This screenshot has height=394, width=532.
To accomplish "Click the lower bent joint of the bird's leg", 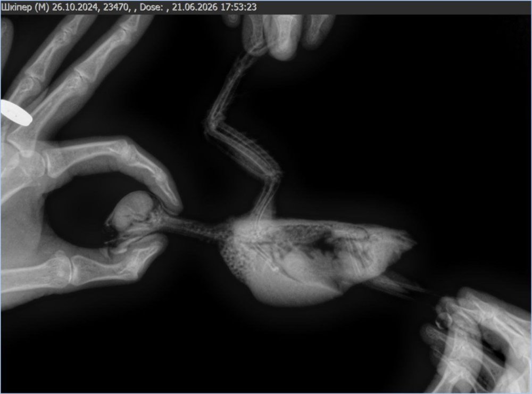I will 275,175.
